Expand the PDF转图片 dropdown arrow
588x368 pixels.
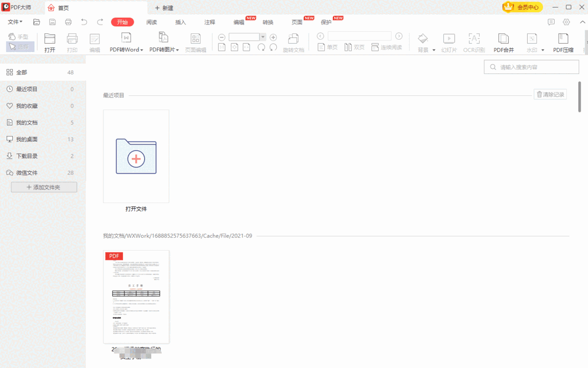click(x=177, y=50)
